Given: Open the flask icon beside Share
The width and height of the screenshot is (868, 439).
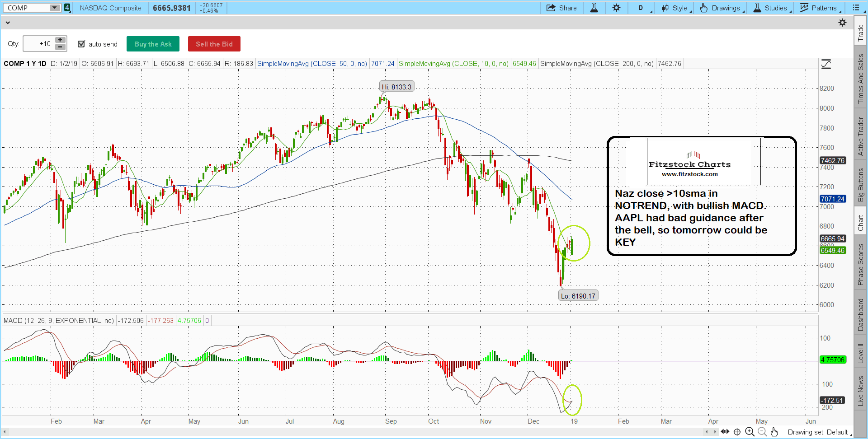Looking at the screenshot, I should [x=594, y=8].
